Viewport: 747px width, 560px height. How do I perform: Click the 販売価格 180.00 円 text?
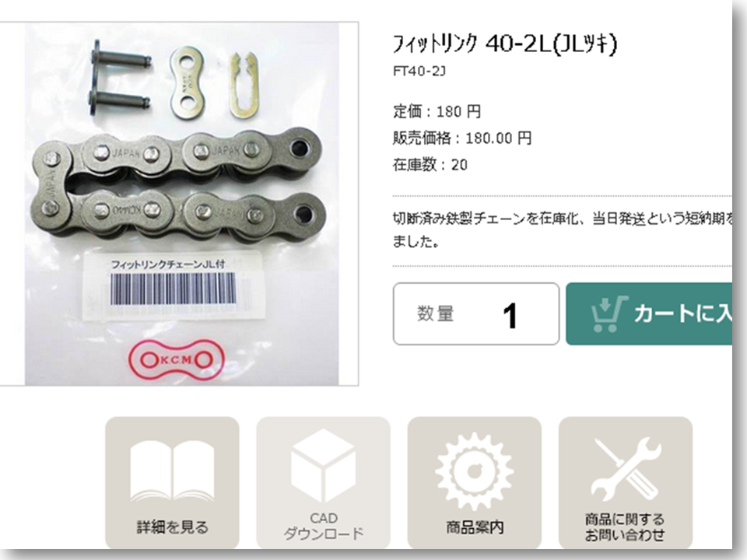(x=461, y=138)
